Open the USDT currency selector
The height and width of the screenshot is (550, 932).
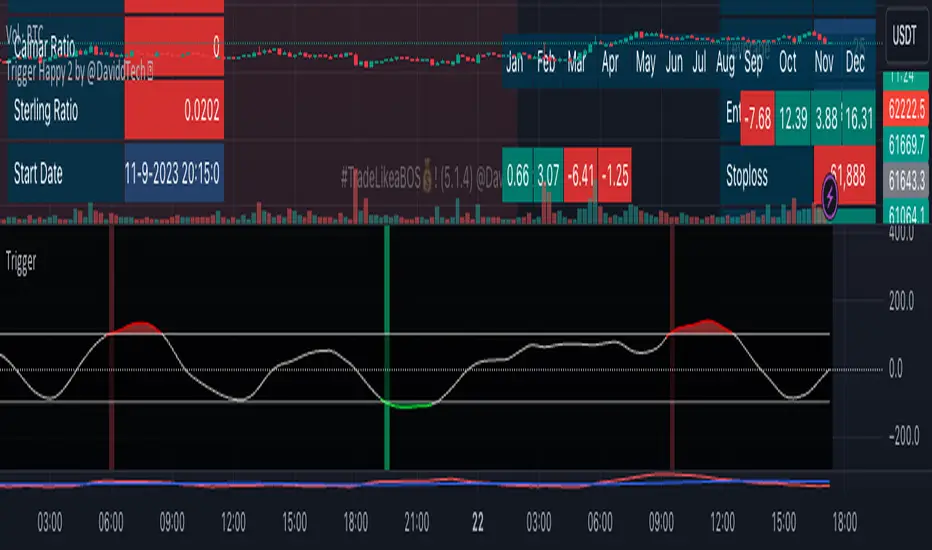(x=905, y=36)
